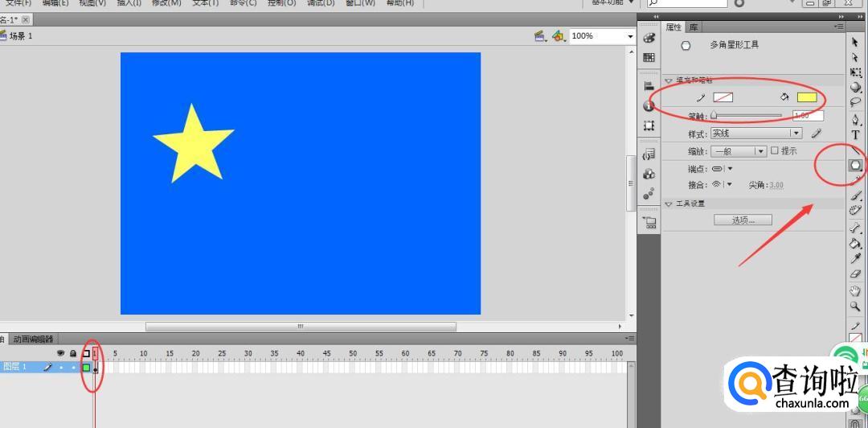Toggle outline square for 图层 1
The image size is (868, 428).
pos(86,367)
